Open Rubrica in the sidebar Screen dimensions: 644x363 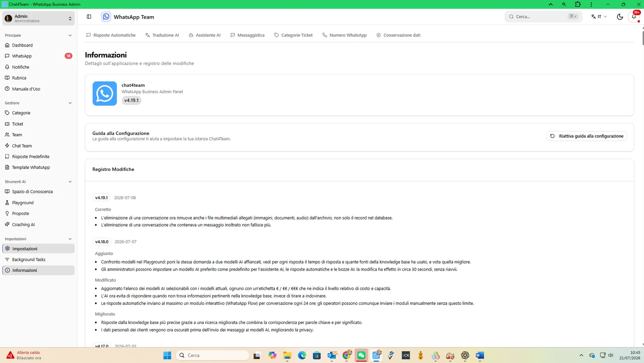click(38, 78)
